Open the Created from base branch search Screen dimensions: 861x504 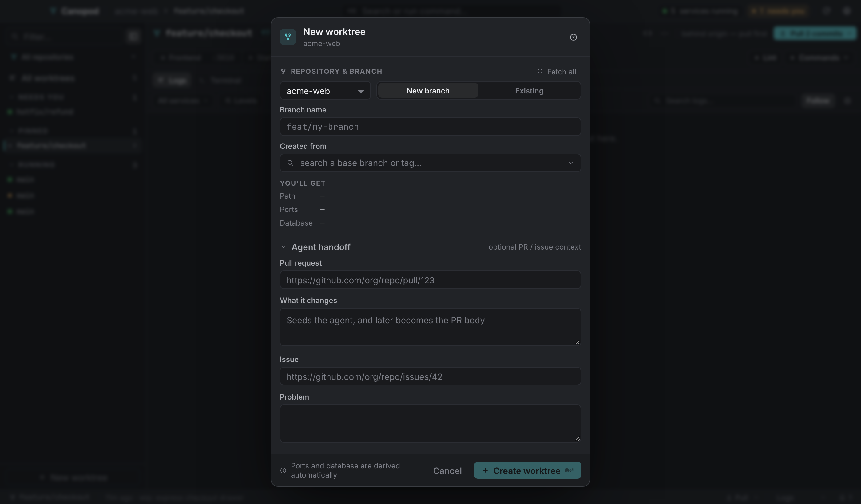point(430,163)
